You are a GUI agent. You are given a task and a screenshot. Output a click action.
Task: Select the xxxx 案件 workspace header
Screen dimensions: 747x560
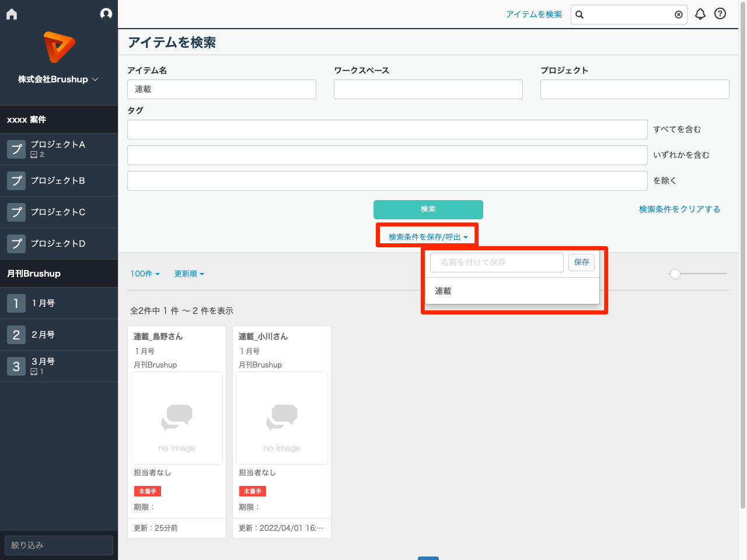coord(59,120)
